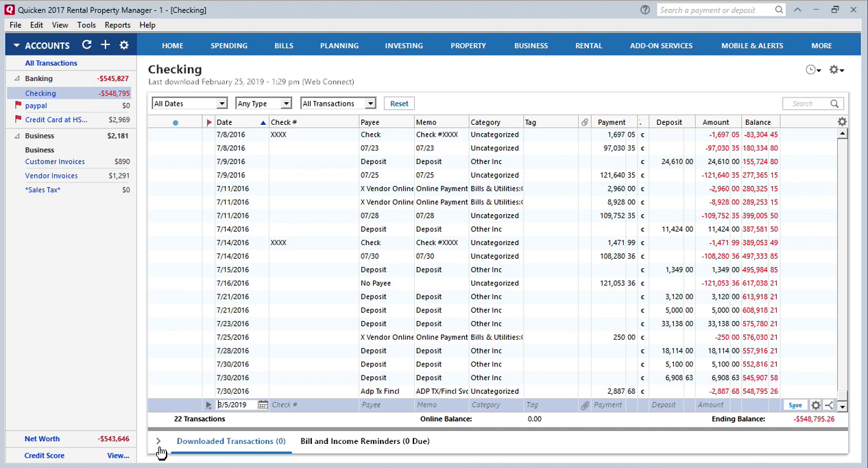Click the blue dot status column header
The width and height of the screenshot is (868, 468).
176,123
